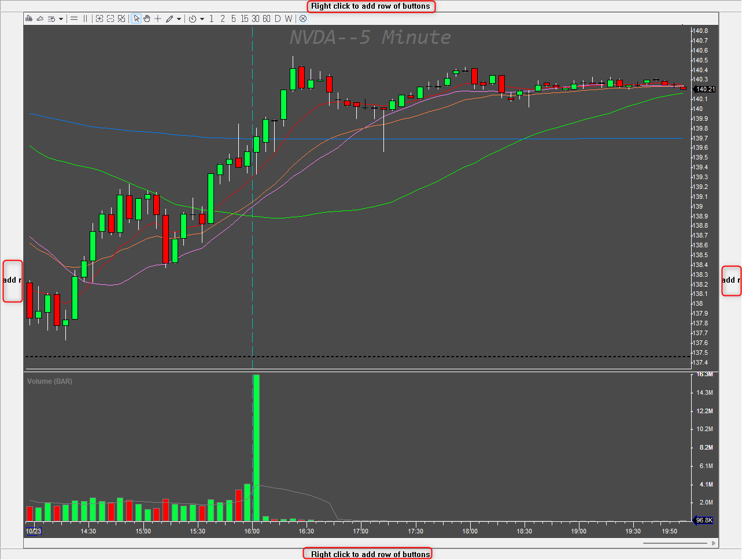Click the candlestick chart type icon
This screenshot has height=560, width=742.
[29, 18]
